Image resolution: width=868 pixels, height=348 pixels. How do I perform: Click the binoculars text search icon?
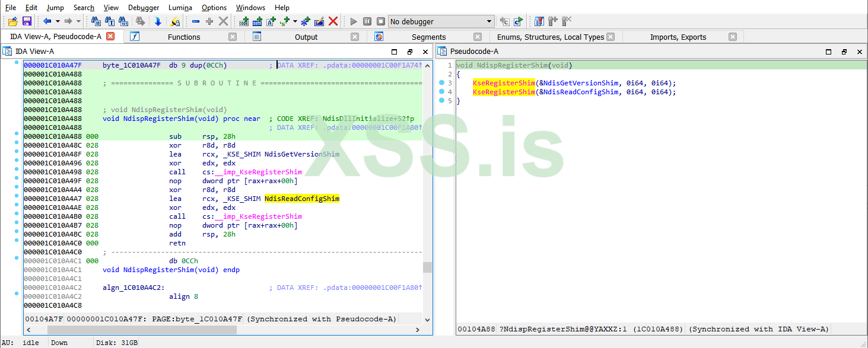click(x=110, y=21)
